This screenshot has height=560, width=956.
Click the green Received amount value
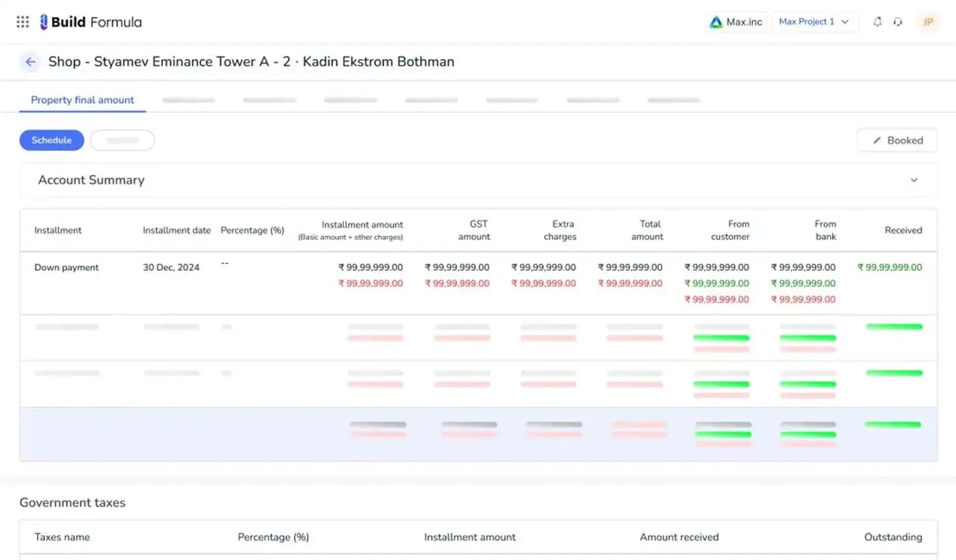pos(890,267)
